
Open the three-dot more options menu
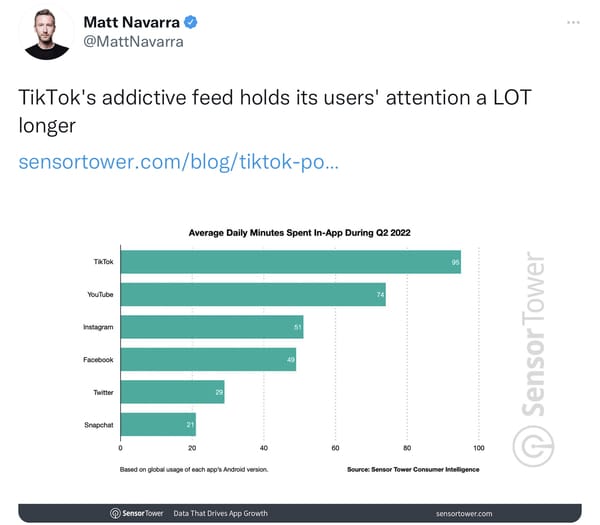573,23
